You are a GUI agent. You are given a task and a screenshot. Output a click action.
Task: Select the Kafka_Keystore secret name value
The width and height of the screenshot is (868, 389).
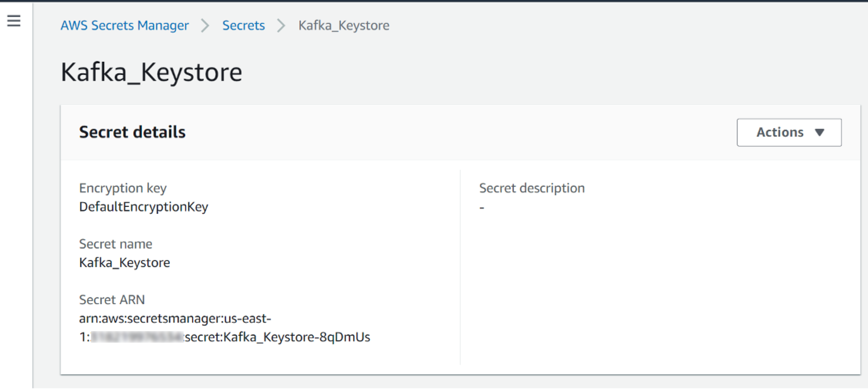(125, 263)
